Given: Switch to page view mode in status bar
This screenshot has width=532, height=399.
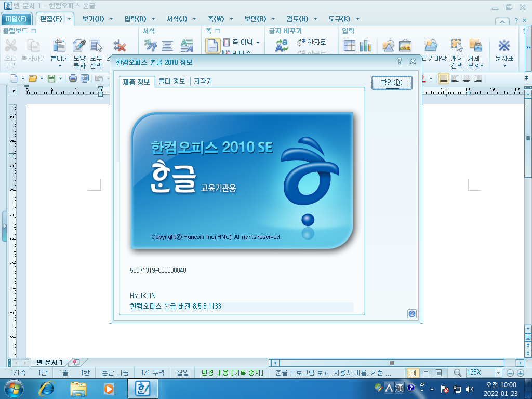Looking at the screenshot, I should [413, 373].
